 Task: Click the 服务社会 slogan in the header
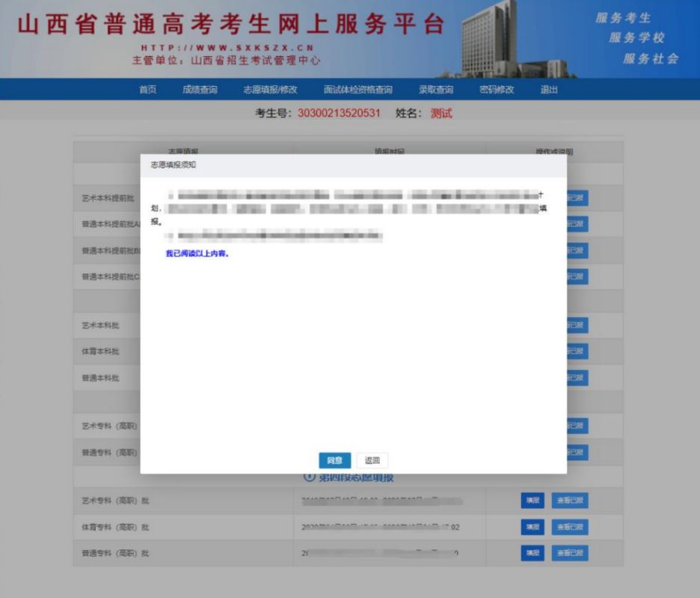tap(651, 58)
